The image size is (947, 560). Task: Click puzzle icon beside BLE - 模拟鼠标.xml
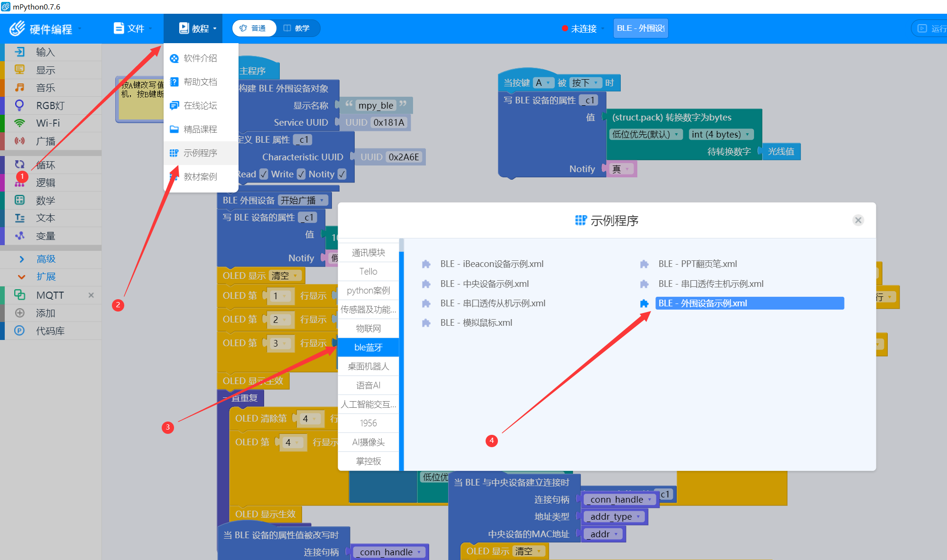coord(426,323)
